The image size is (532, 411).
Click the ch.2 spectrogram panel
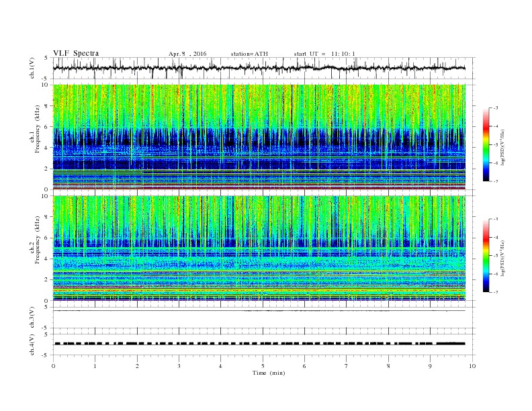pyautogui.click(x=259, y=248)
